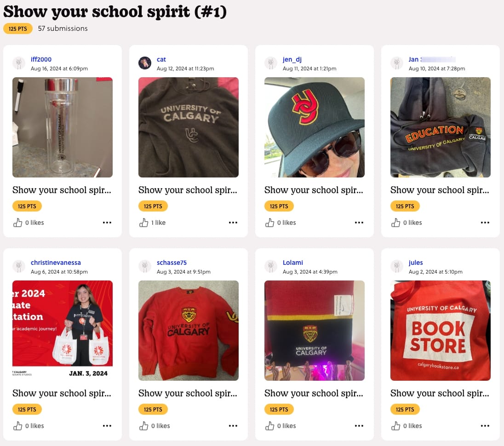
Task: Click christinevanessa's avatar icon
Action: tap(19, 266)
